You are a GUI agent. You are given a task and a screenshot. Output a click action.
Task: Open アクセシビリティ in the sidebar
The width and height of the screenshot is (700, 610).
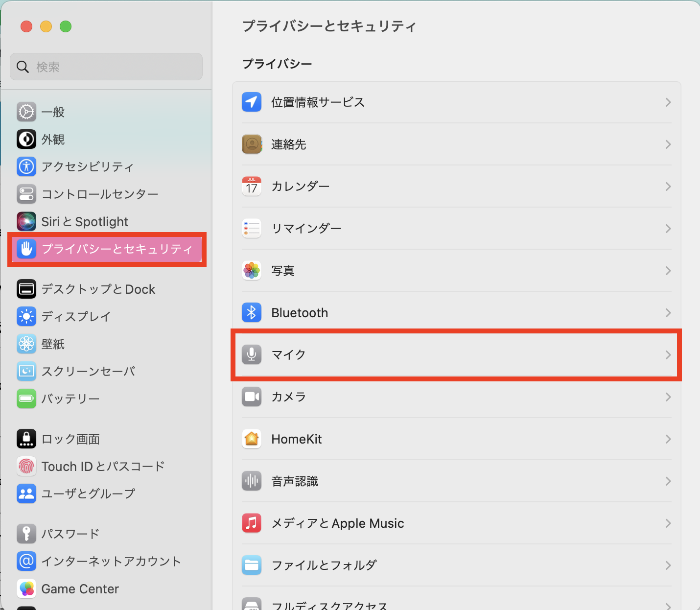coord(87,166)
